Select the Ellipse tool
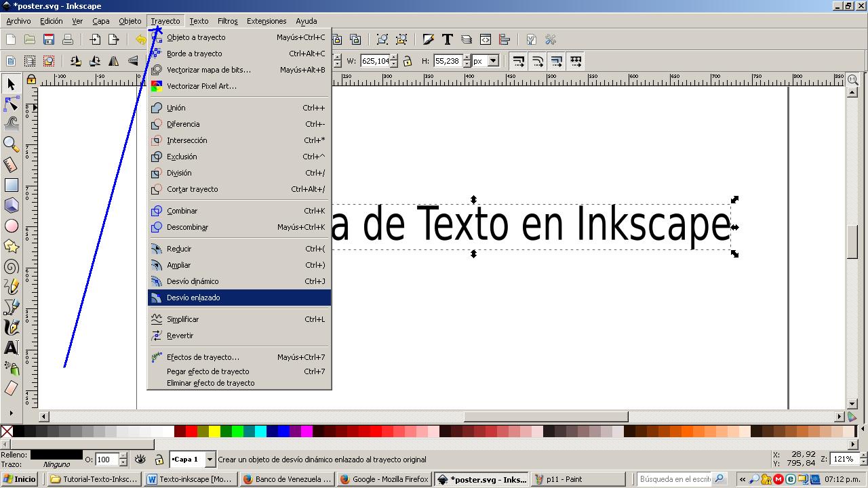Viewport: 868px width, 488px height. click(x=11, y=226)
